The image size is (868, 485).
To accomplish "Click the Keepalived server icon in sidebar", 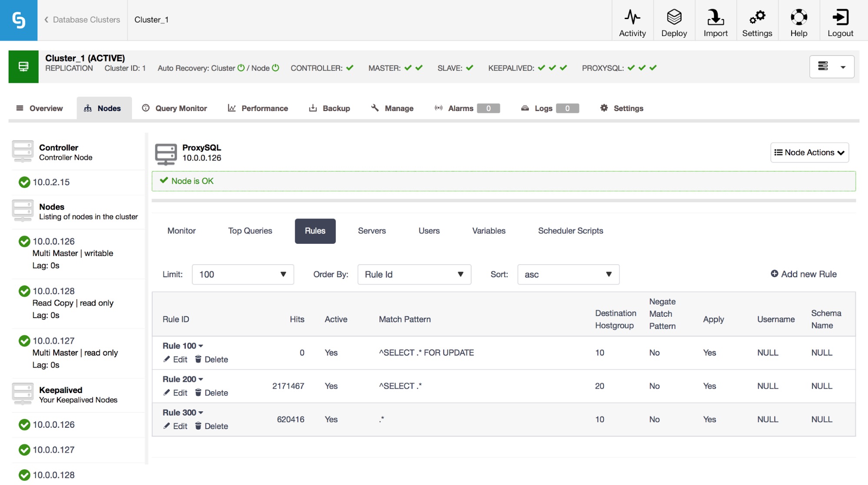I will click(23, 393).
